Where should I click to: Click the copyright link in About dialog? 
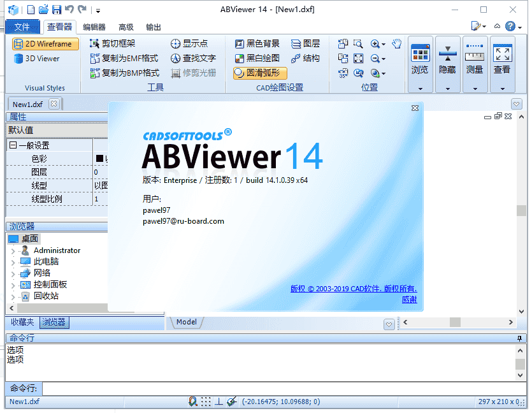coord(354,288)
